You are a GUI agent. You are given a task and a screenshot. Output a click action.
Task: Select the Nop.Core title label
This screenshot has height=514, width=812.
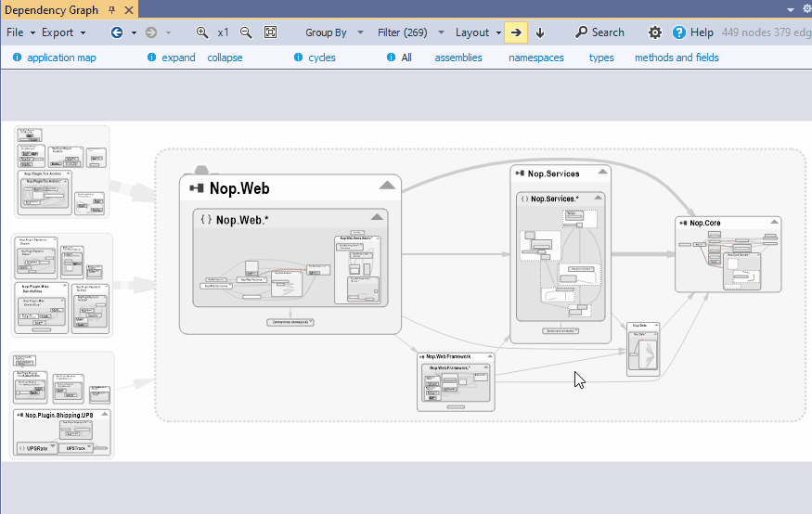click(704, 223)
